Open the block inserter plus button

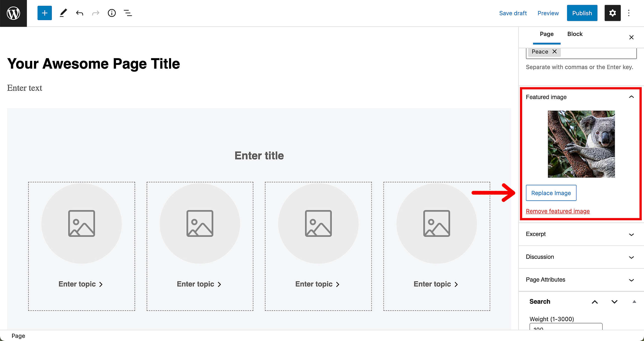(45, 13)
